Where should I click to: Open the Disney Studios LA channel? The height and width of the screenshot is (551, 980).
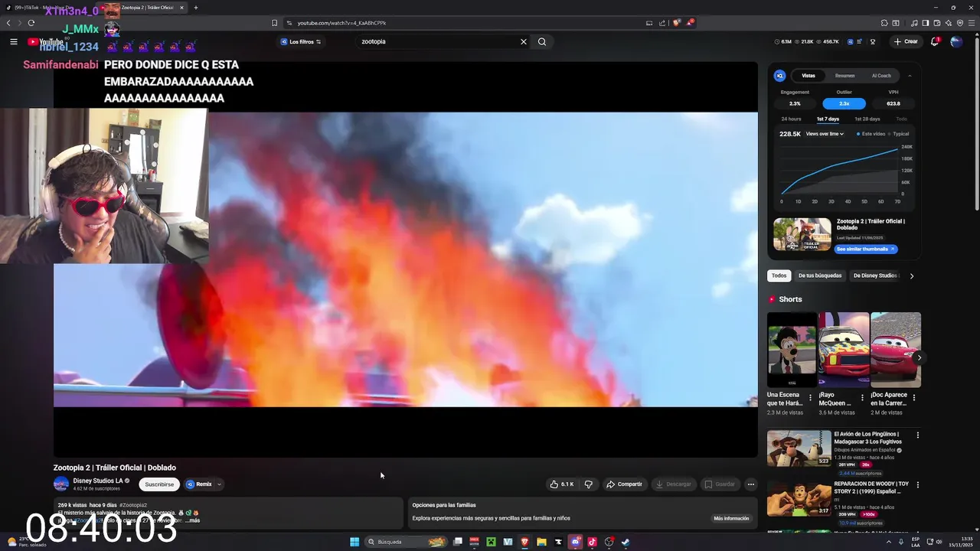point(97,481)
